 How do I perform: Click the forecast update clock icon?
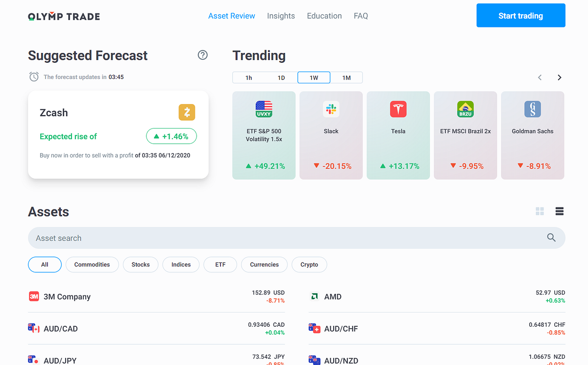pyautogui.click(x=34, y=77)
